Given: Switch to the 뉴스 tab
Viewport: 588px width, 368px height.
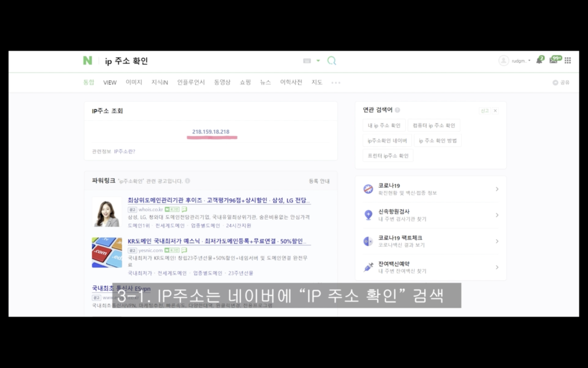Looking at the screenshot, I should [x=266, y=82].
